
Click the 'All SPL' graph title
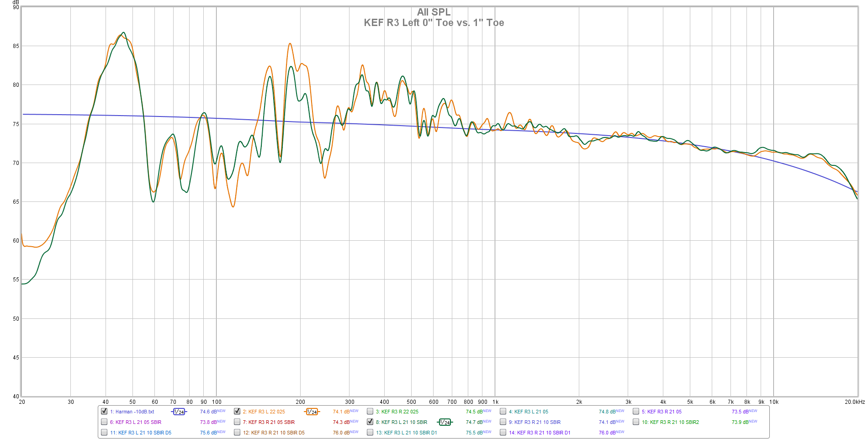coord(434,12)
